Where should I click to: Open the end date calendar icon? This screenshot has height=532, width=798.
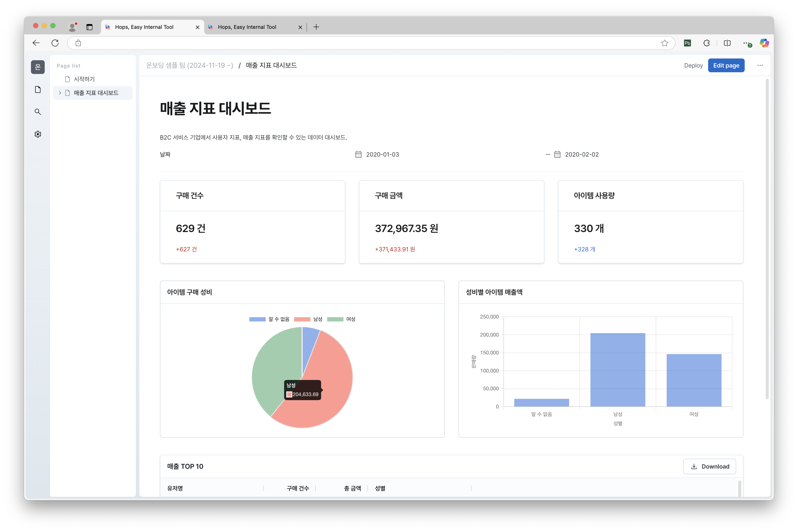click(x=557, y=154)
